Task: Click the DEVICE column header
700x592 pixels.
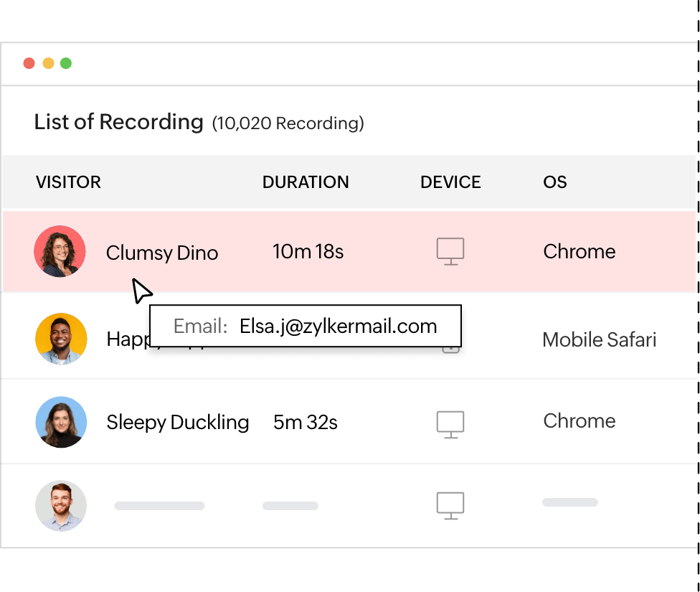Action: 450,182
